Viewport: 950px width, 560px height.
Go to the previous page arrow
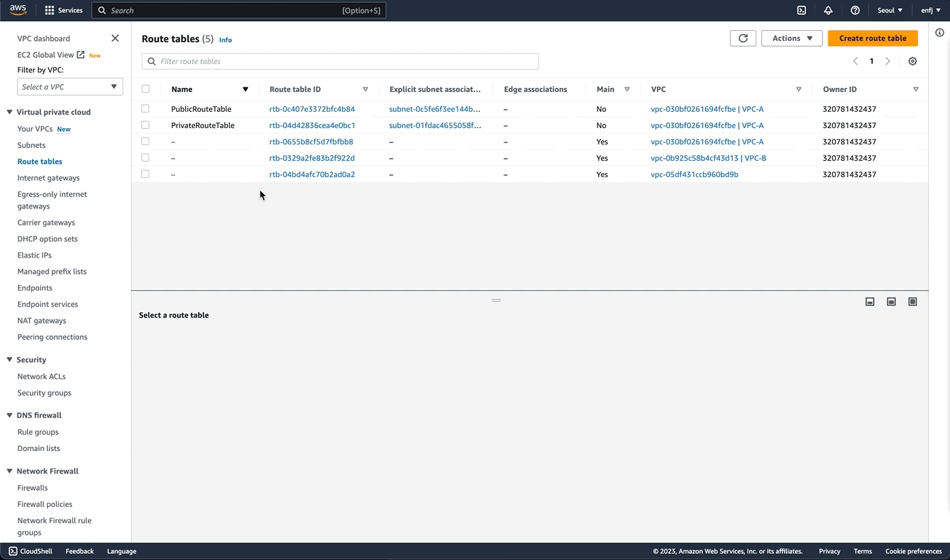tap(855, 61)
